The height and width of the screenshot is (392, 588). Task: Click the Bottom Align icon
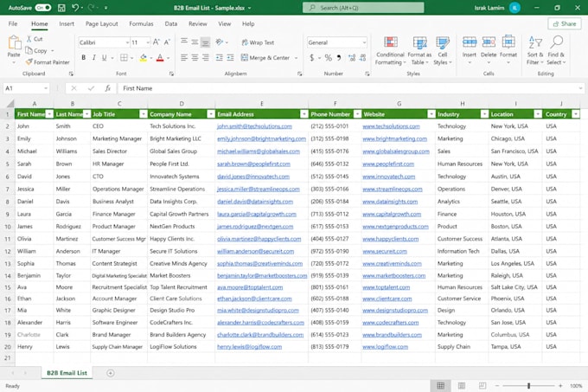click(206, 42)
